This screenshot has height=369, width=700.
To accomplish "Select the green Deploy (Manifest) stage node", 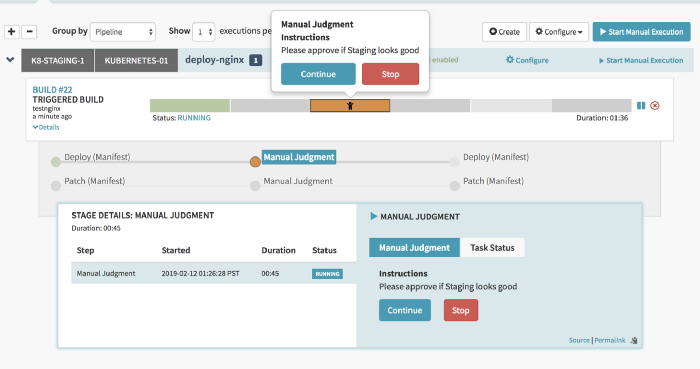I will point(56,162).
